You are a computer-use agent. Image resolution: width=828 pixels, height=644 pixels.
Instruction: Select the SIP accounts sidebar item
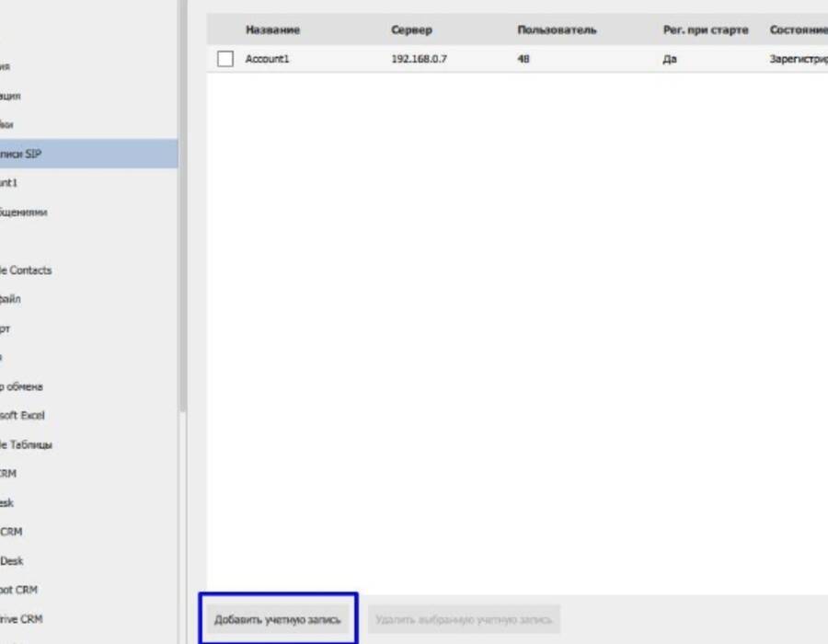point(88,154)
